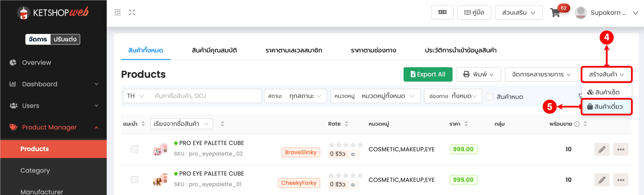Image resolution: width=644 pixels, height=195 pixels.
Task: Sort by พร้อมขาย column arrows
Action: point(585,124)
